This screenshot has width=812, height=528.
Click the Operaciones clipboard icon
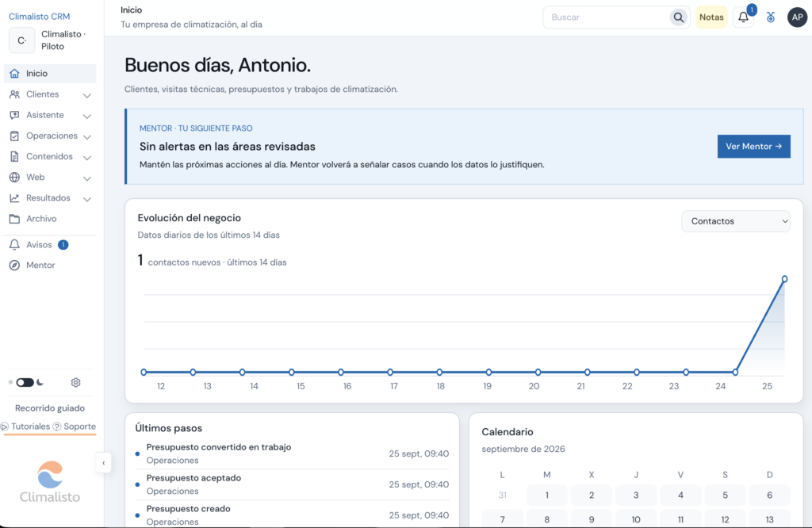[x=14, y=136]
